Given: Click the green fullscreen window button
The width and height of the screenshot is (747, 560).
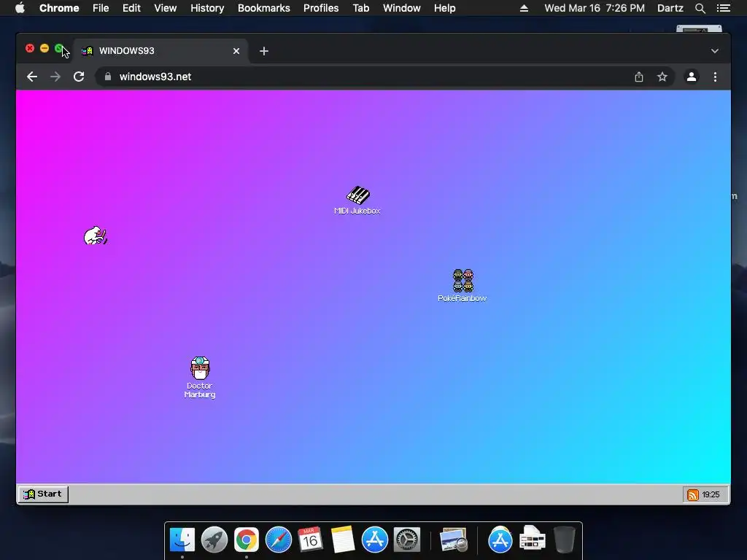Looking at the screenshot, I should [58, 48].
